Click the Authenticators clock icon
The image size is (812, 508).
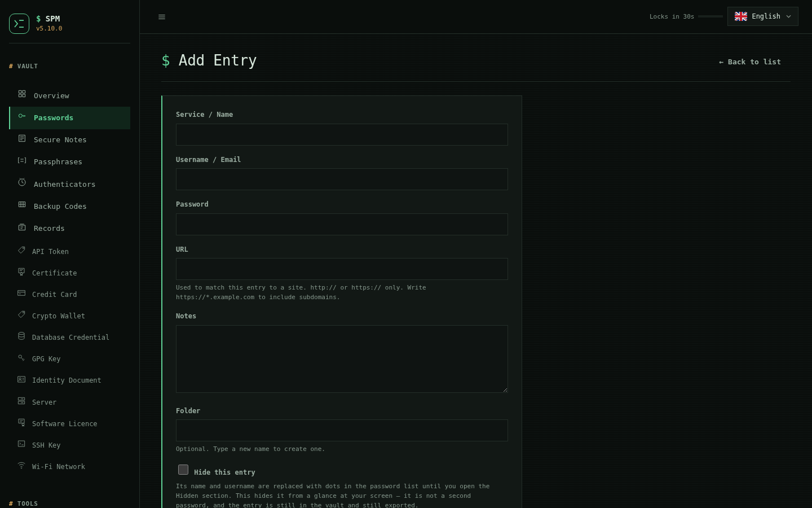[x=22, y=182]
